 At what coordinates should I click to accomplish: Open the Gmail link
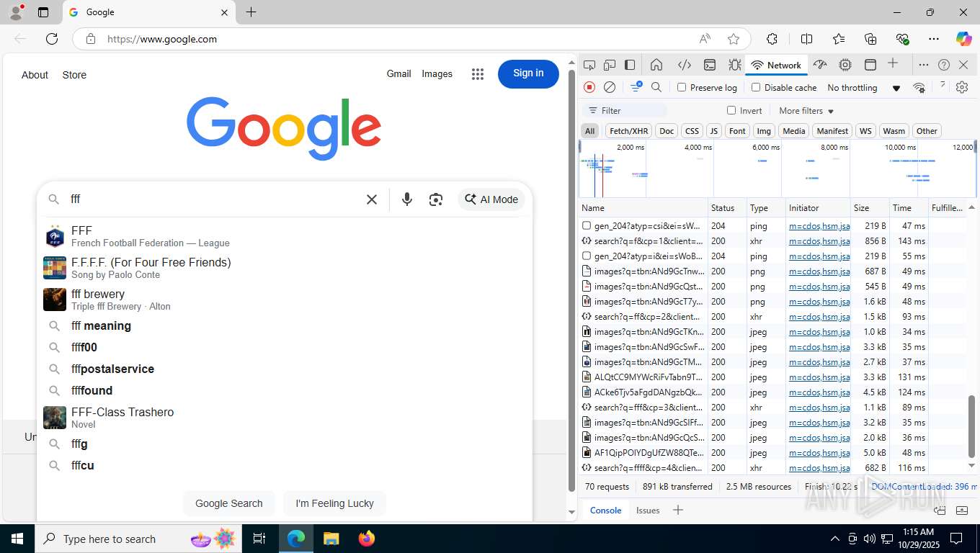[398, 73]
